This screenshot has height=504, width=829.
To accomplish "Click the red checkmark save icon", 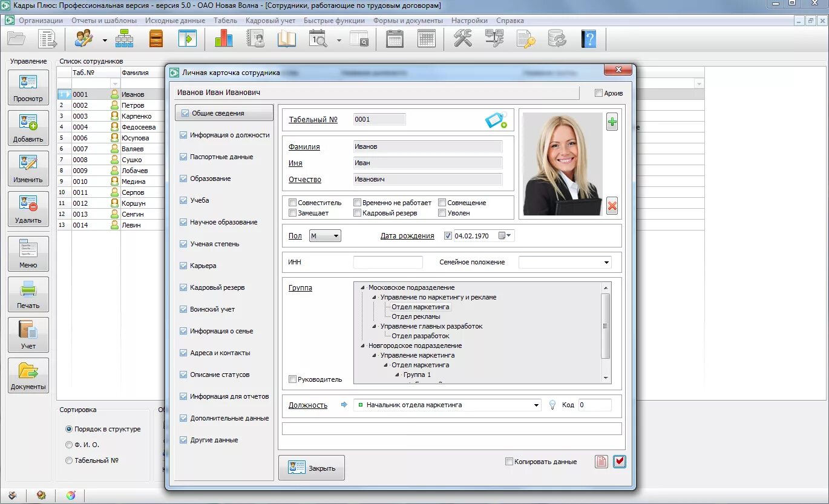I will (x=619, y=462).
